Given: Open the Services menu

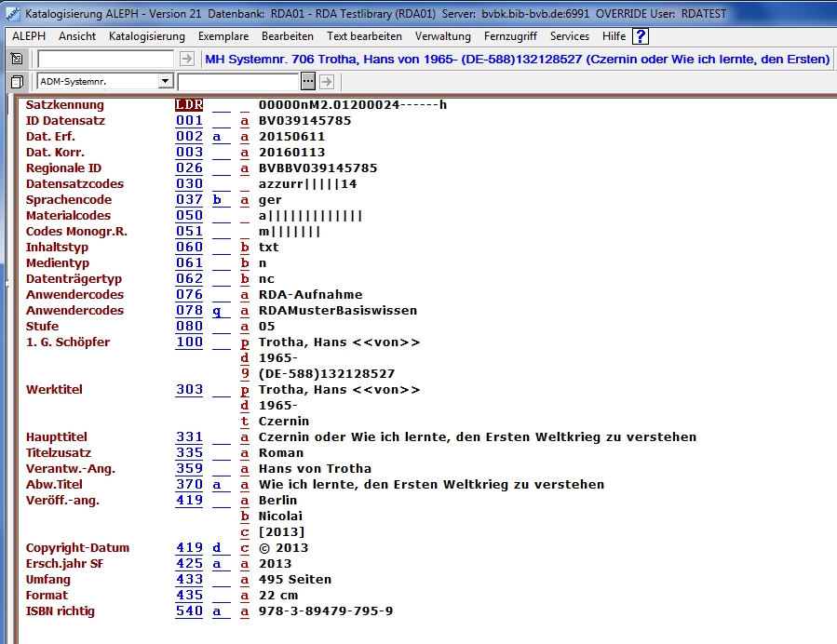Looking at the screenshot, I should [x=569, y=36].
